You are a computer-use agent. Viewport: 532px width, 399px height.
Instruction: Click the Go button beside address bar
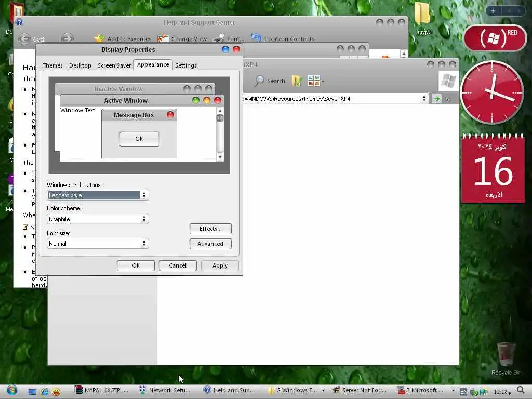(x=443, y=99)
